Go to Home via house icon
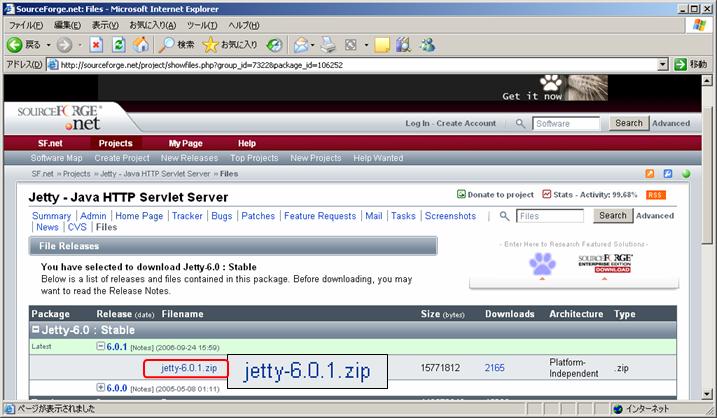 pos(141,44)
